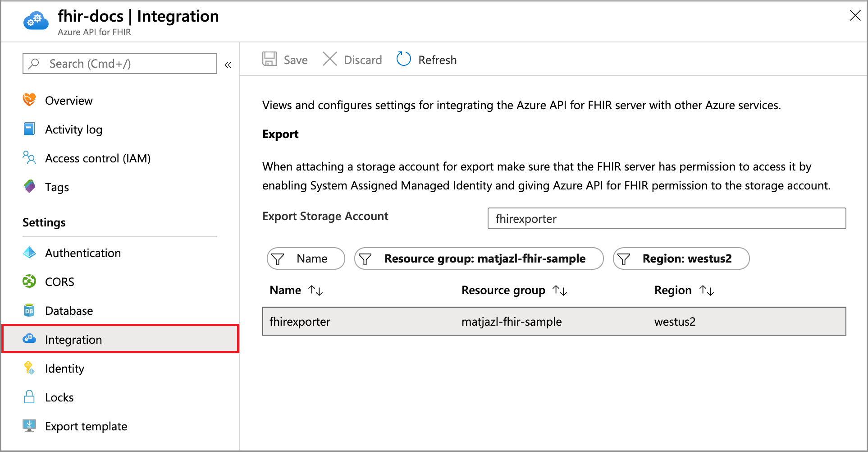868x452 pixels.
Task: Click the Refresh circular arrow icon
Action: coord(404,59)
